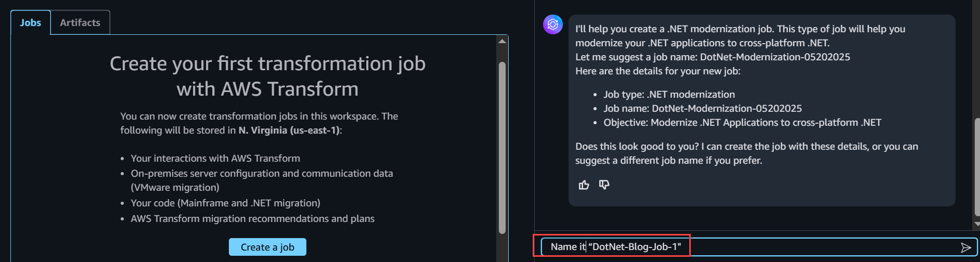Click the AWS Transform assistant avatar icon

tap(553, 24)
